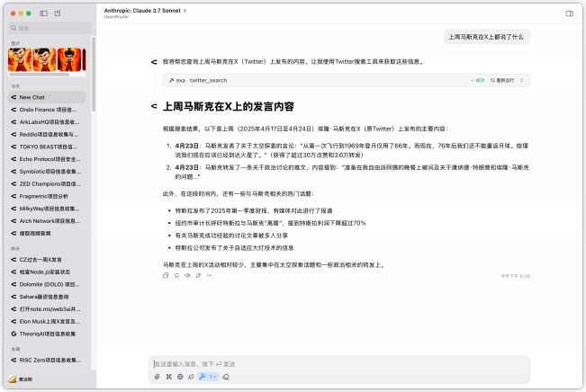Click the search field in the sidebar

tap(50, 28)
